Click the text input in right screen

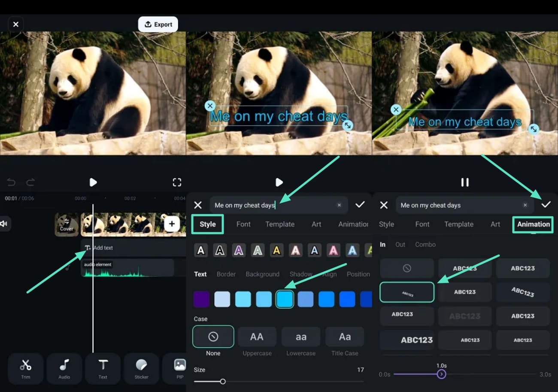click(464, 205)
